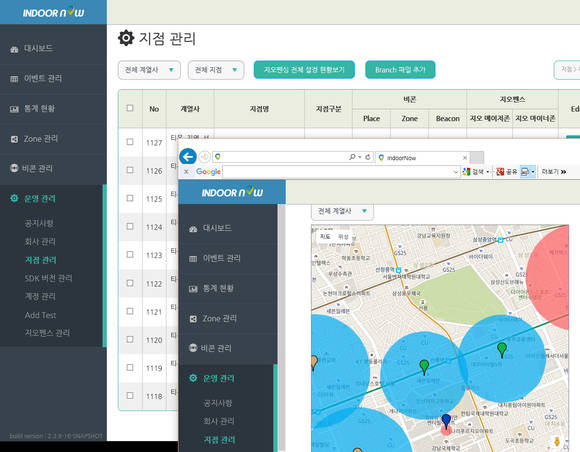
Task: Open 회사 관리 in the back window submenu
Action: (x=40, y=242)
